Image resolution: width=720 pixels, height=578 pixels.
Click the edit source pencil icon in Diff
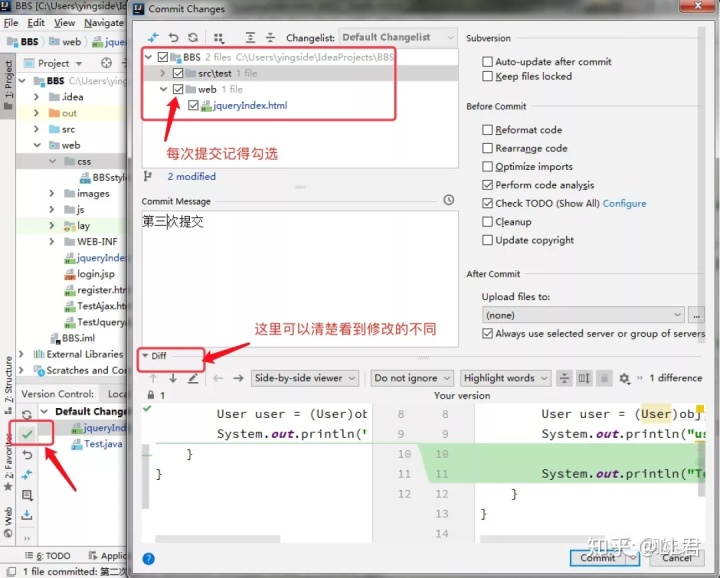(x=193, y=378)
